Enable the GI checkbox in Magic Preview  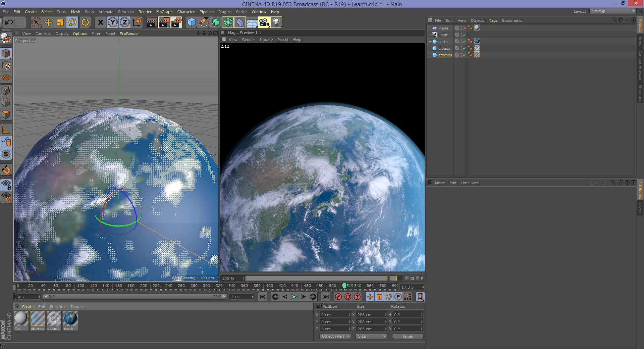click(x=407, y=278)
